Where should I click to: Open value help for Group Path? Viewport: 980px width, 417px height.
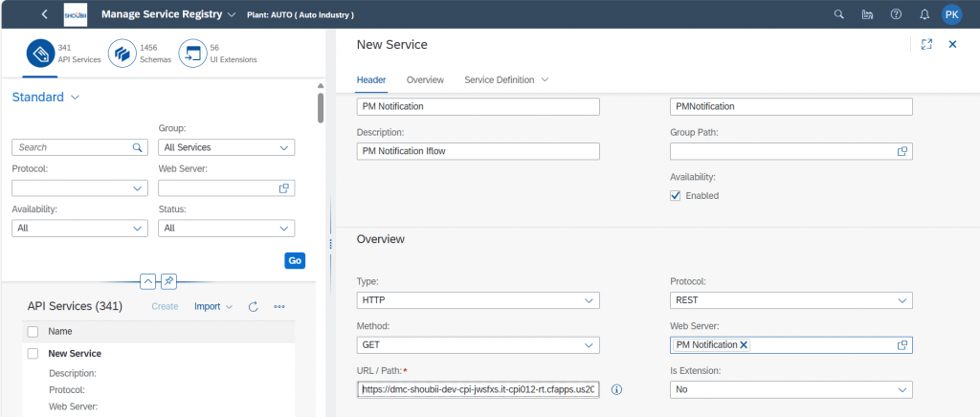click(x=902, y=151)
